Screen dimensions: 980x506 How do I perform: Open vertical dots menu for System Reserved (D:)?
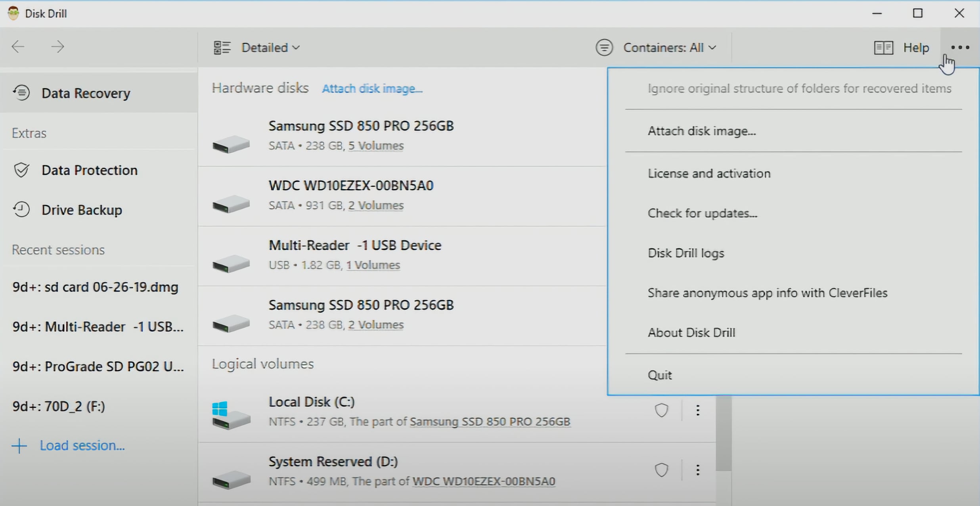(x=698, y=470)
